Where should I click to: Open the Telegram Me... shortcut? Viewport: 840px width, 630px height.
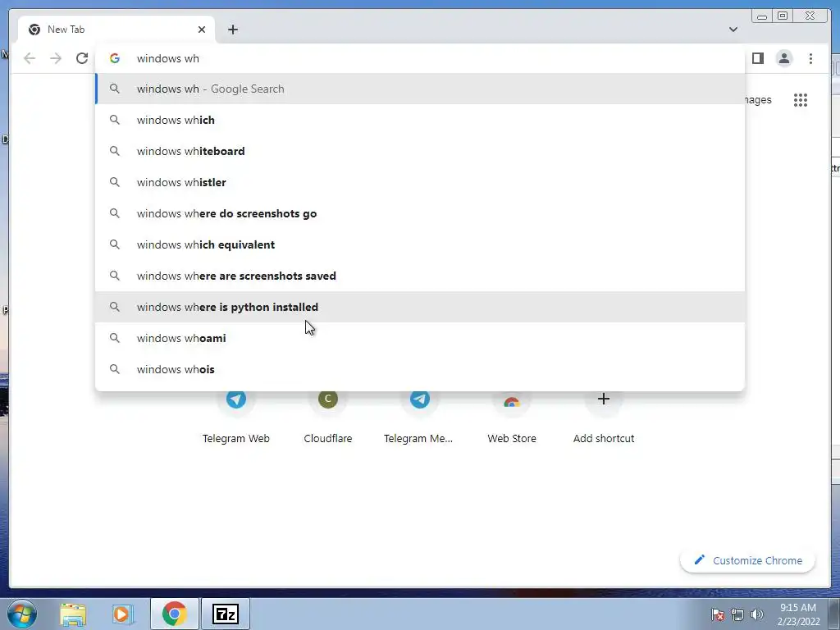[419, 418]
